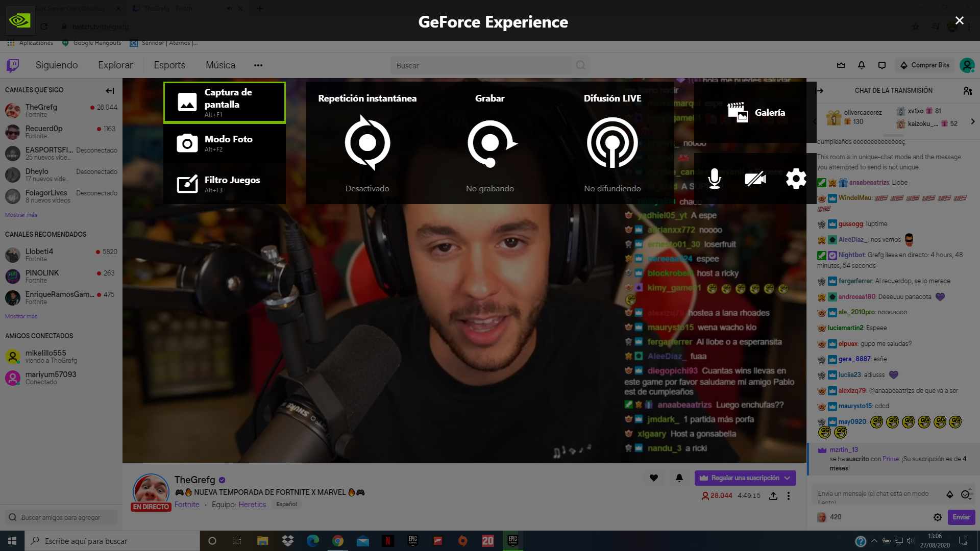980x551 pixels.
Task: Select friend mikelillo555
Action: pyautogui.click(x=61, y=356)
